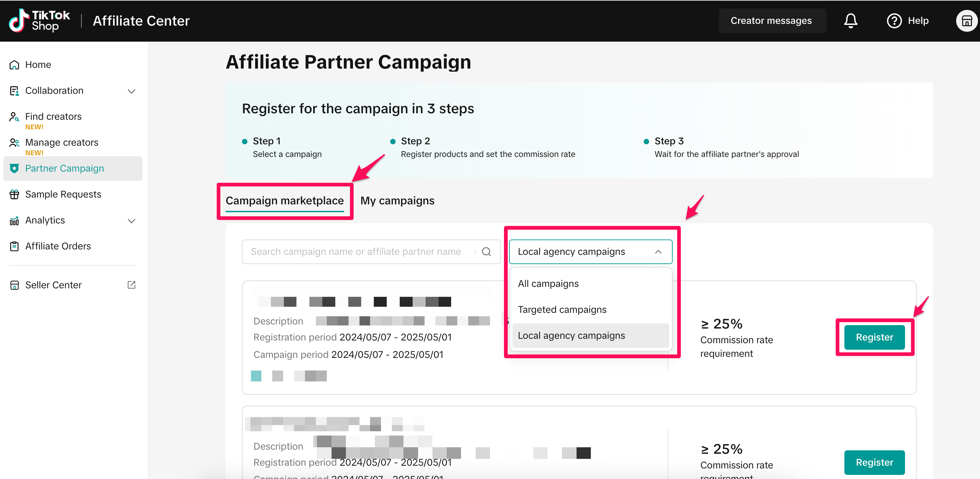This screenshot has height=479, width=980.
Task: Click the search magnifier icon
Action: pos(486,252)
